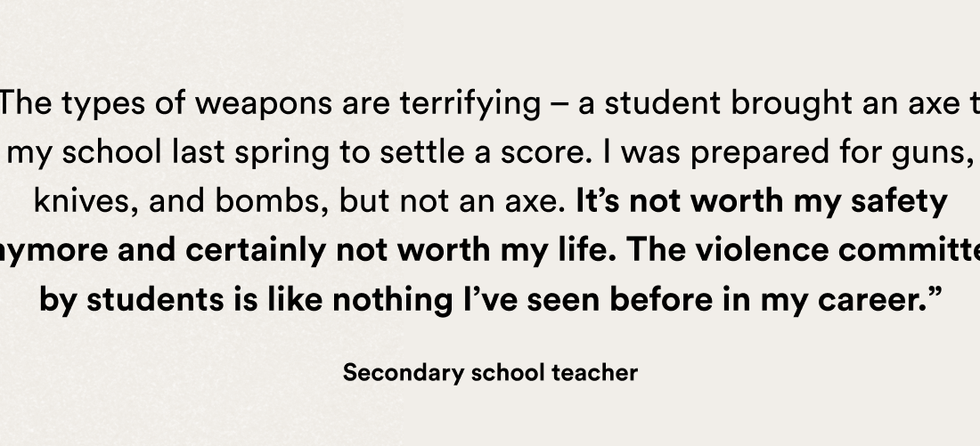This screenshot has width=980, height=446.
Task: Click the bold text 'It's not worth'
Action: click(680, 202)
